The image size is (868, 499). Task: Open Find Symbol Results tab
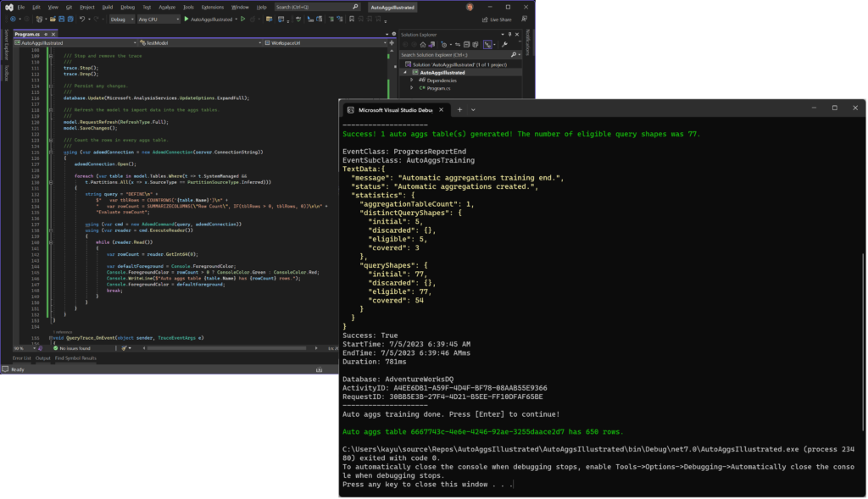point(75,358)
